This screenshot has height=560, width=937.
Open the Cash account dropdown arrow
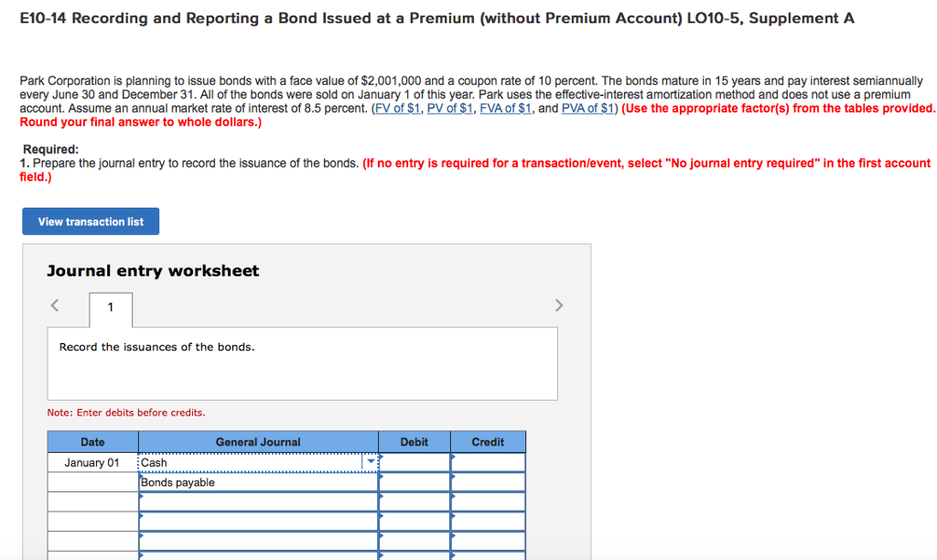(x=372, y=462)
